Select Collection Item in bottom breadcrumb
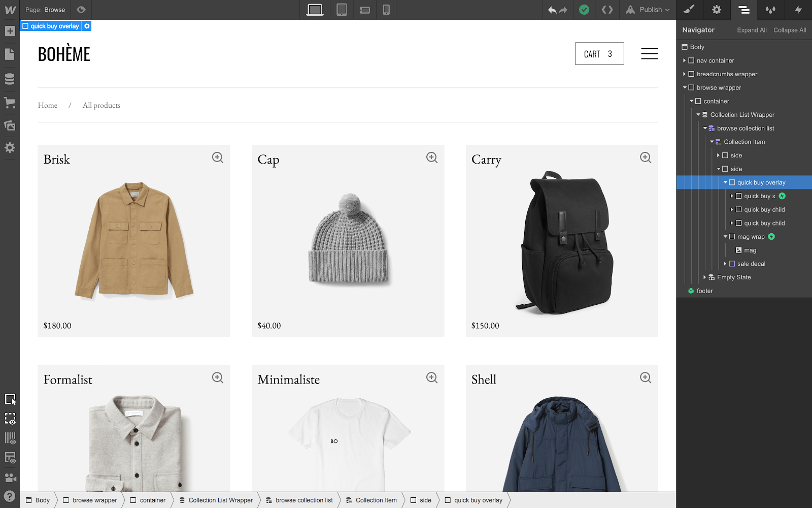 (x=371, y=500)
